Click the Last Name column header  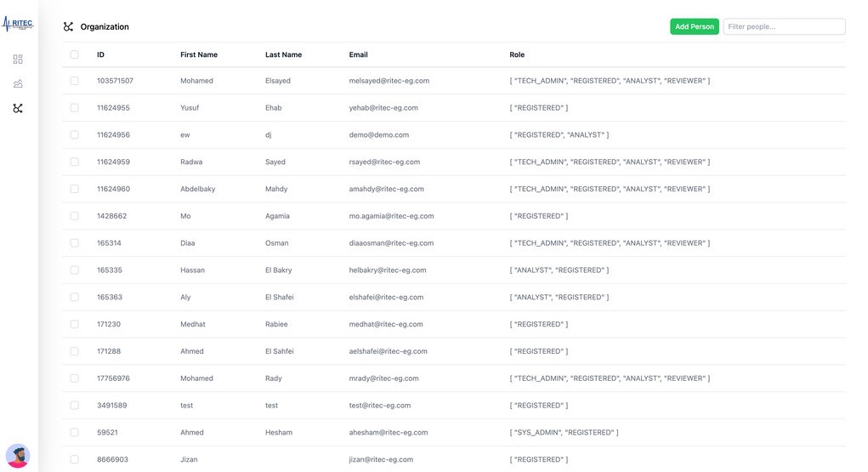click(x=283, y=54)
